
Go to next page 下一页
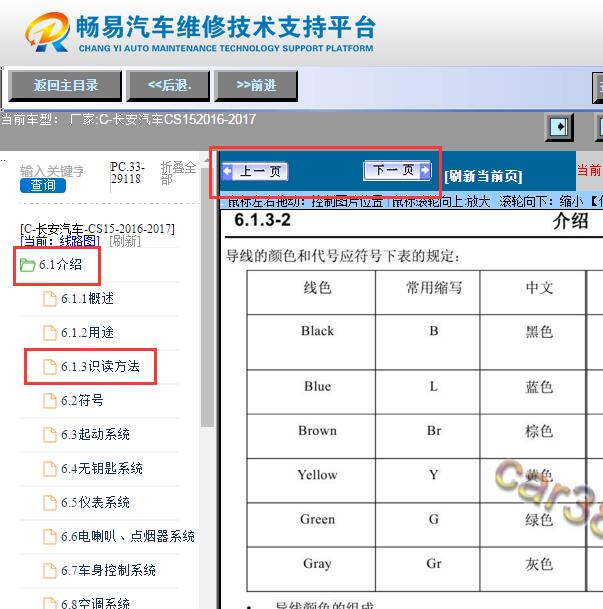397,170
